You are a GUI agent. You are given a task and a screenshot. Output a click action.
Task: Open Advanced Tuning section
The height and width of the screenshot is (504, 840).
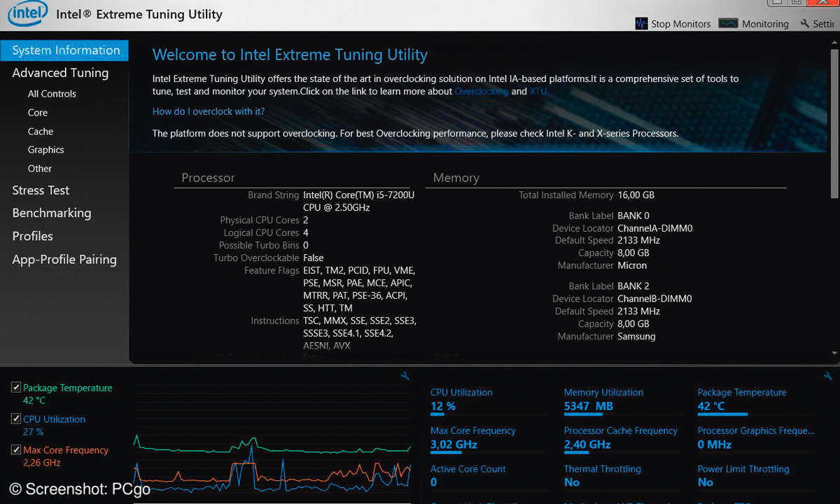pos(60,73)
